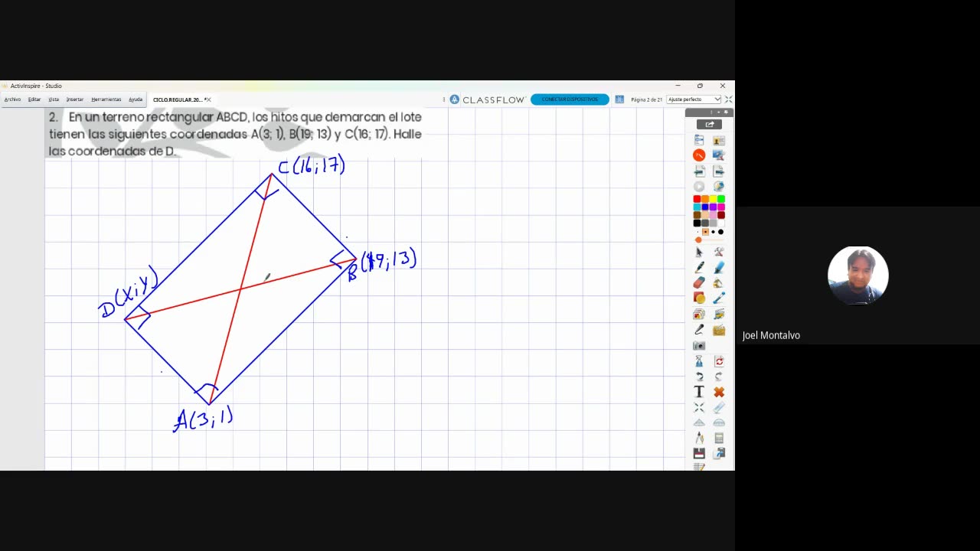The width and height of the screenshot is (980, 551).
Task: Click the orange X delete icon
Action: tap(719, 392)
